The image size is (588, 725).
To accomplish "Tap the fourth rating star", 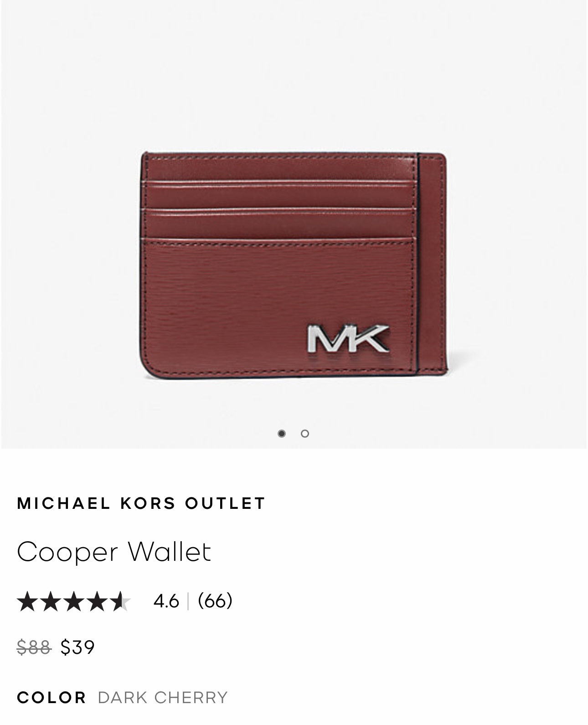I will (x=97, y=601).
